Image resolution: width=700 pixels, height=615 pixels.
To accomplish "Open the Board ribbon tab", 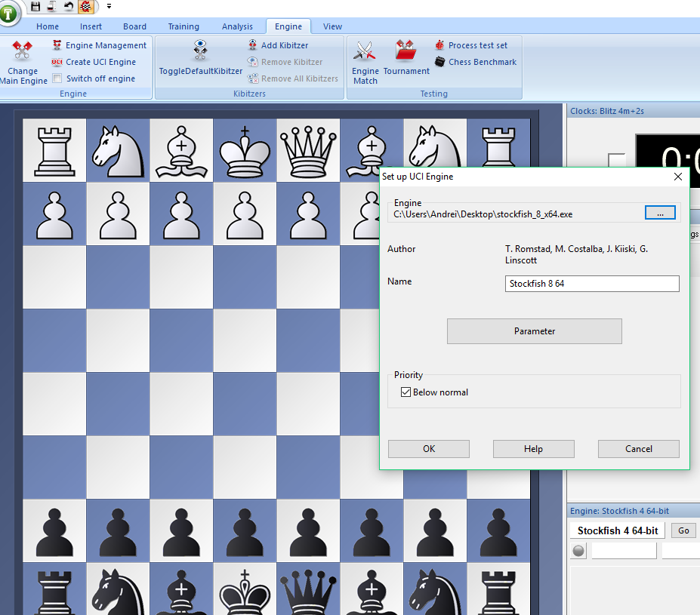I will click(134, 26).
